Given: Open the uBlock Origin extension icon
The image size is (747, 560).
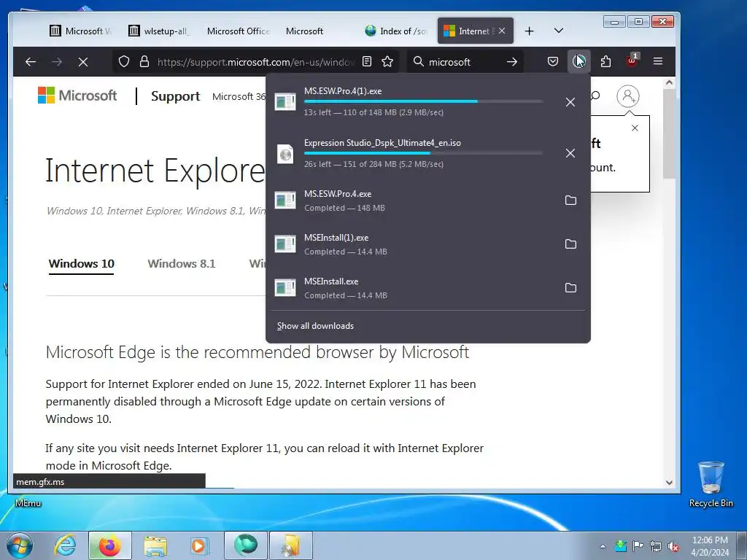Looking at the screenshot, I should 632,61.
